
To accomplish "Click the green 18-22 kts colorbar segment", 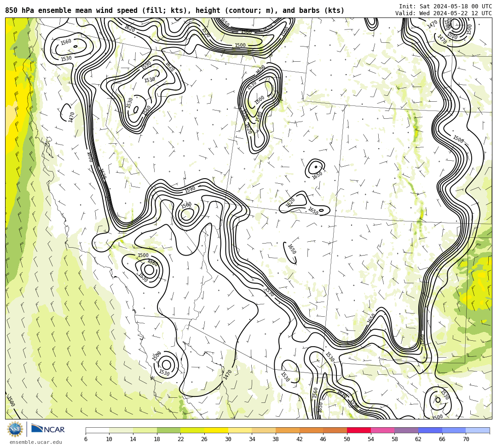I will click(168, 430).
